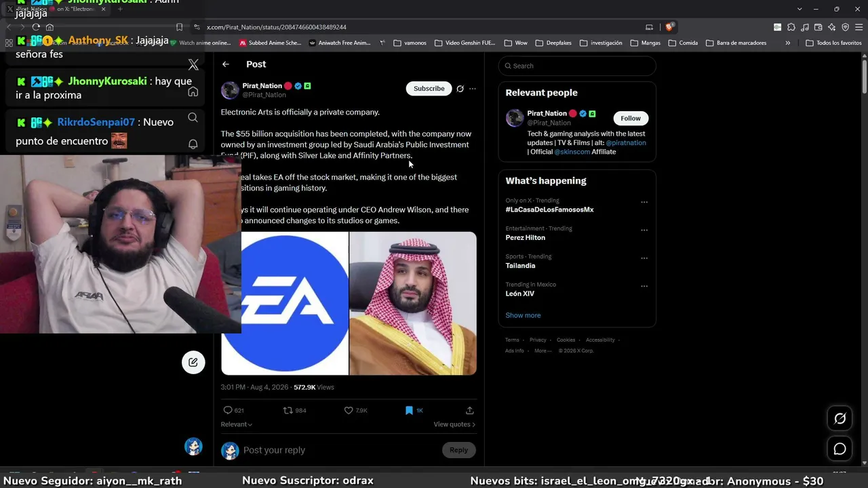Click the Brave Shields icon in address bar

669,27
